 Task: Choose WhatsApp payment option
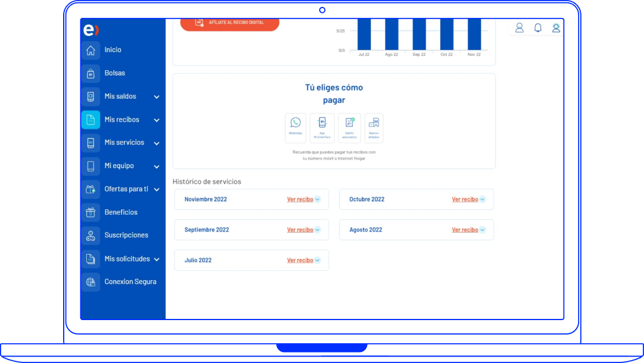[x=295, y=128]
